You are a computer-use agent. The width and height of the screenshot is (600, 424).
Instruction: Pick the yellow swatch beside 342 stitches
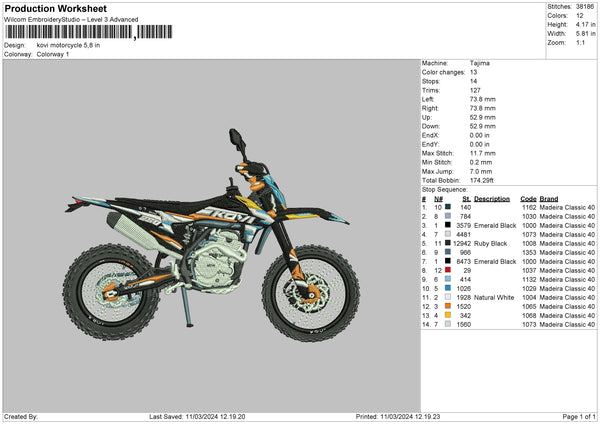(x=448, y=315)
